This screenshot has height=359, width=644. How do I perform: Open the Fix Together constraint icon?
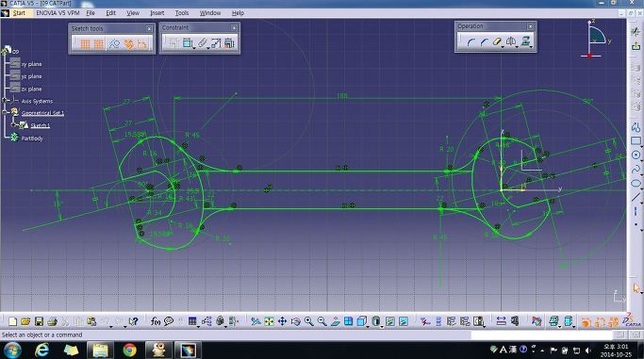[x=202, y=42]
